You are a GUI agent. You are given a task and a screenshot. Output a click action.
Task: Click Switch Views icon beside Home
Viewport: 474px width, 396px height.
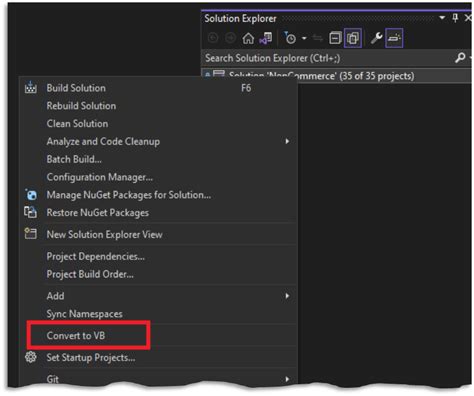[266, 38]
